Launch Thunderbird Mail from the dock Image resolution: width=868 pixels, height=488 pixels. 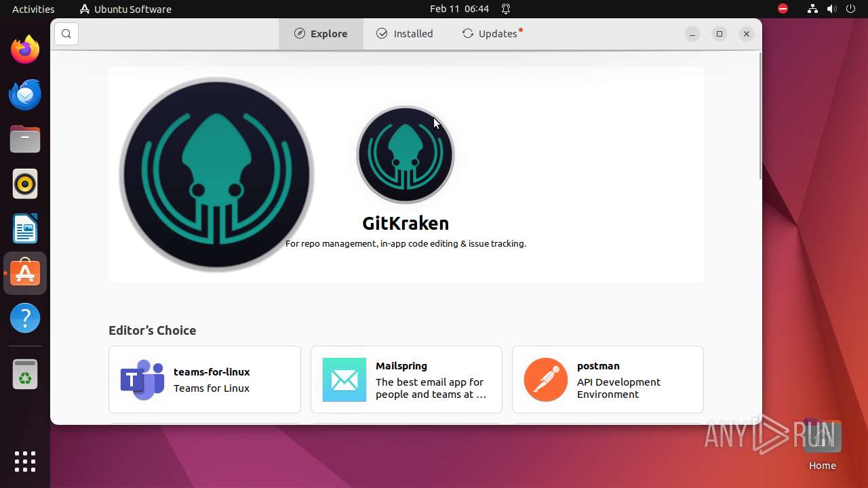click(25, 95)
